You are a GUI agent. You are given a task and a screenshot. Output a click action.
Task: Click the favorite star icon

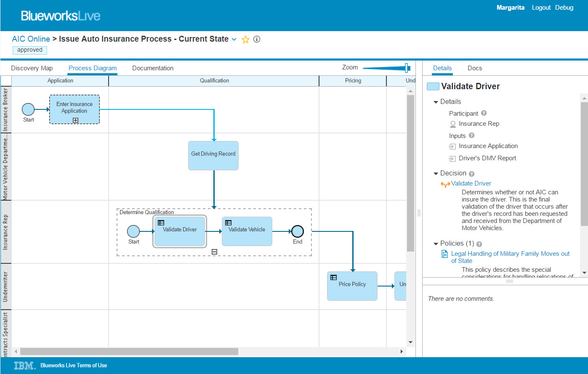(x=245, y=40)
